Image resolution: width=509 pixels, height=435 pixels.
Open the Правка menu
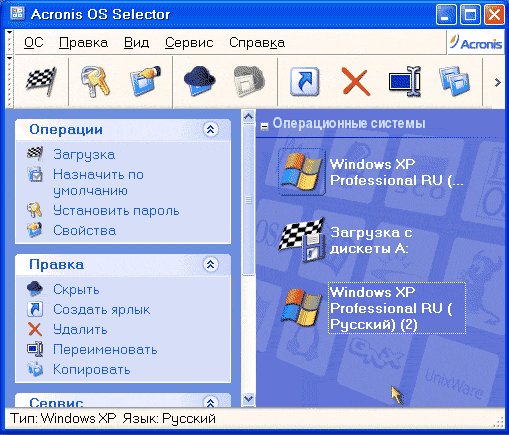click(83, 43)
